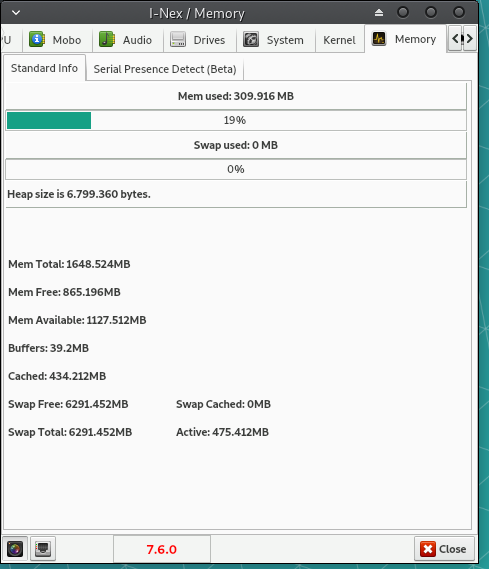Click 'Mem Total: 1648.524MB' text
Viewport: 489px width, 569px height.
tap(69, 264)
